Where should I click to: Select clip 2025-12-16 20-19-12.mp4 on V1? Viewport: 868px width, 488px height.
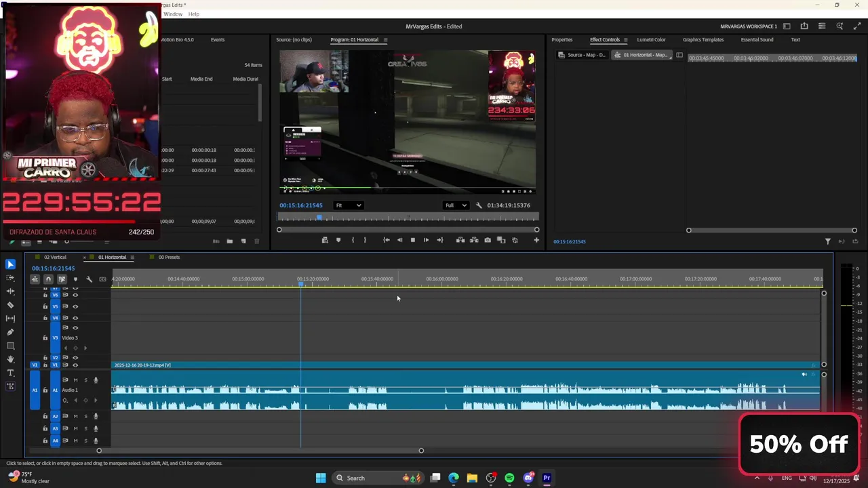pos(465,365)
